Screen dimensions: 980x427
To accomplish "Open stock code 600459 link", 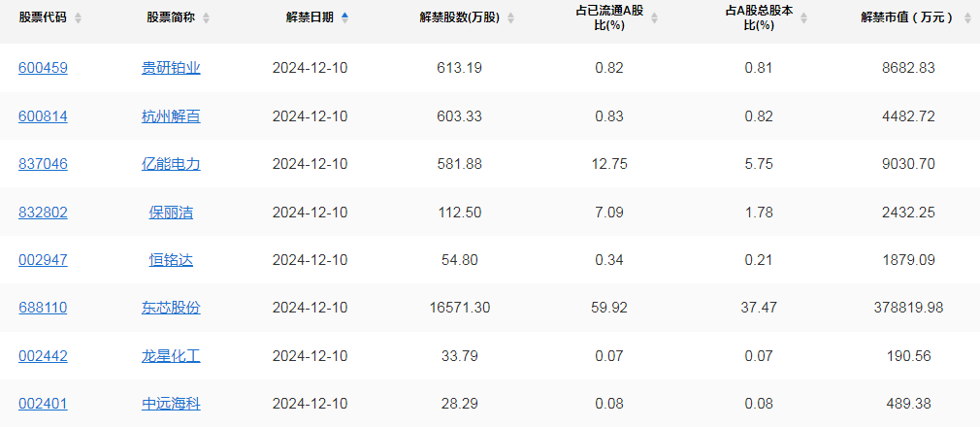I will point(43,68).
